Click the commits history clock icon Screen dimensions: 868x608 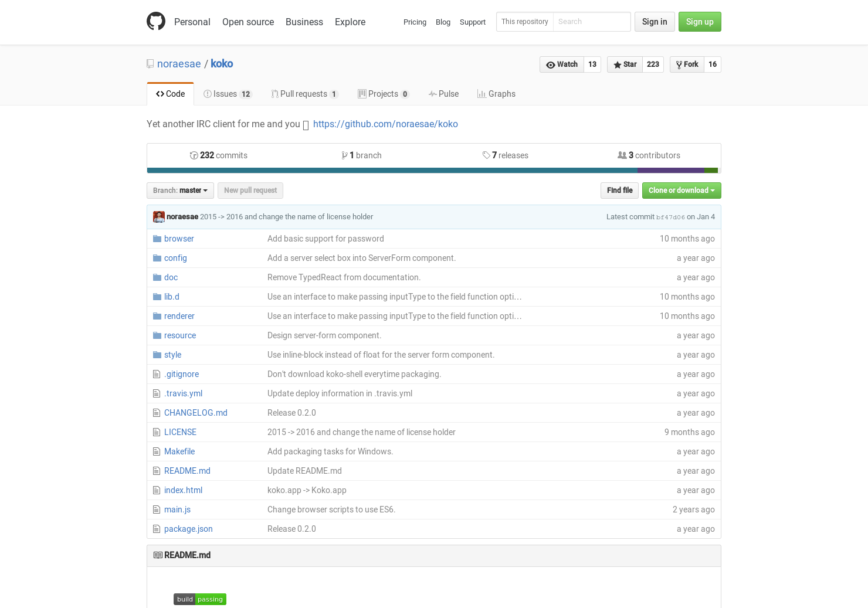click(x=194, y=155)
